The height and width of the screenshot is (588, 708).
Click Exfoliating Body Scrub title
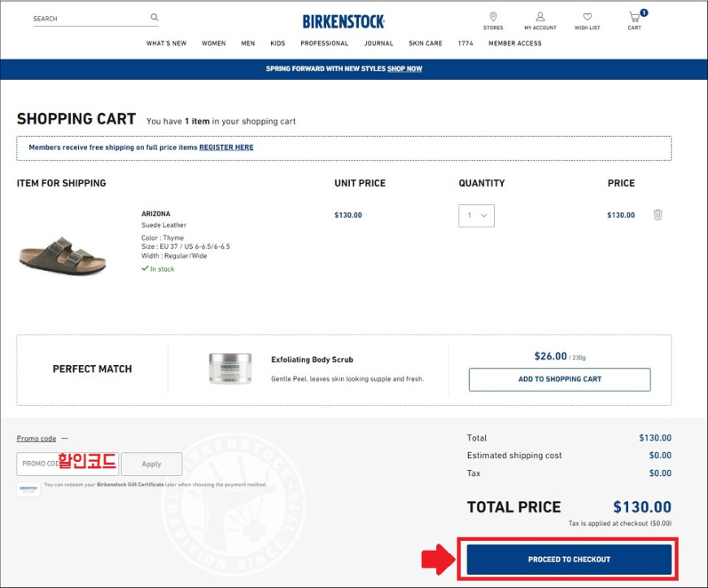312,359
